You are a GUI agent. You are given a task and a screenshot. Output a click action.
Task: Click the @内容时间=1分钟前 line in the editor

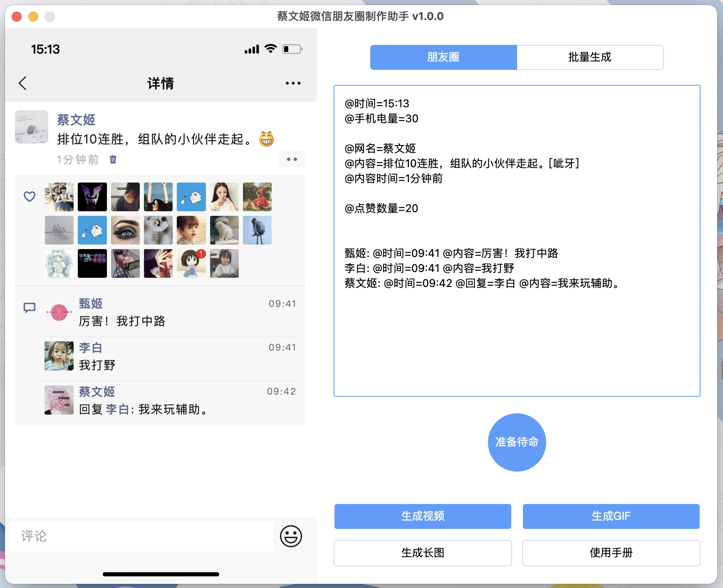click(x=394, y=178)
